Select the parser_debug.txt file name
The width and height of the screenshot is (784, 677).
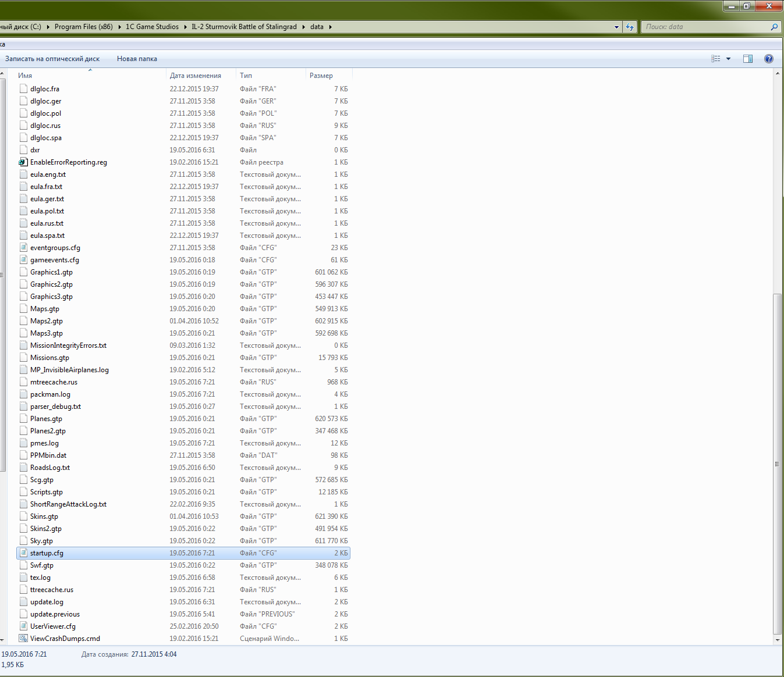(55, 407)
